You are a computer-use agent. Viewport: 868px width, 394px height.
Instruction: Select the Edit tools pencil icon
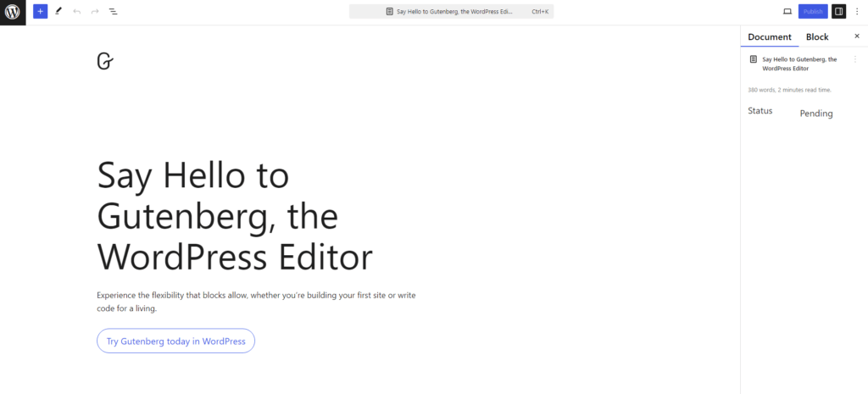point(58,12)
